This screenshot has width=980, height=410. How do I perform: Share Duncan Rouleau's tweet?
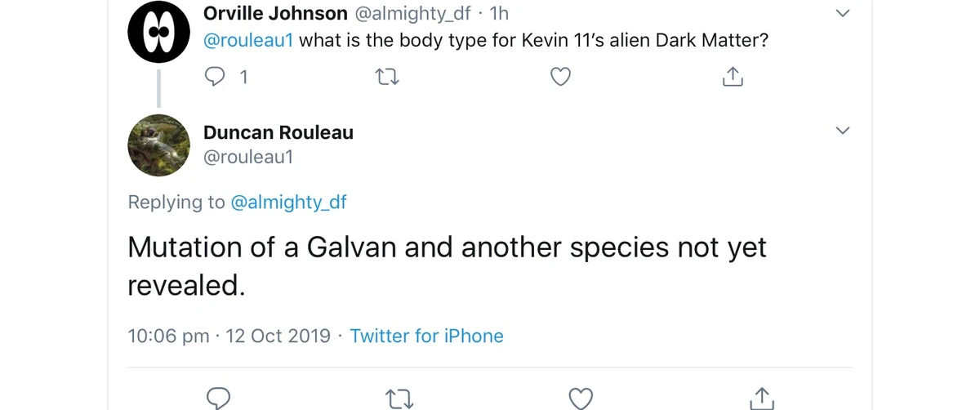[x=761, y=398]
